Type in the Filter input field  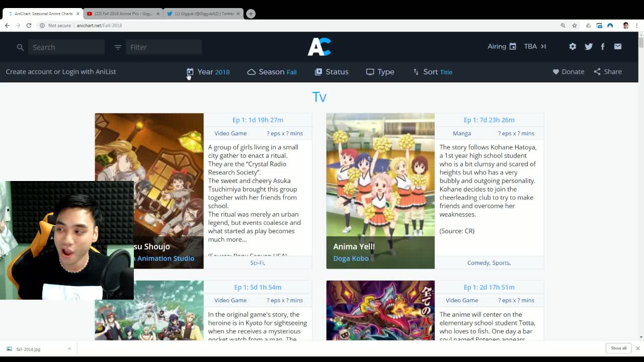[x=164, y=47]
